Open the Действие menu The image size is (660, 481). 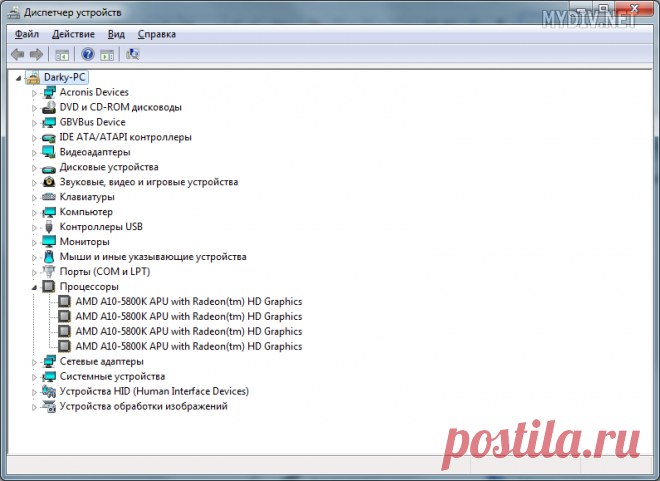tap(73, 34)
